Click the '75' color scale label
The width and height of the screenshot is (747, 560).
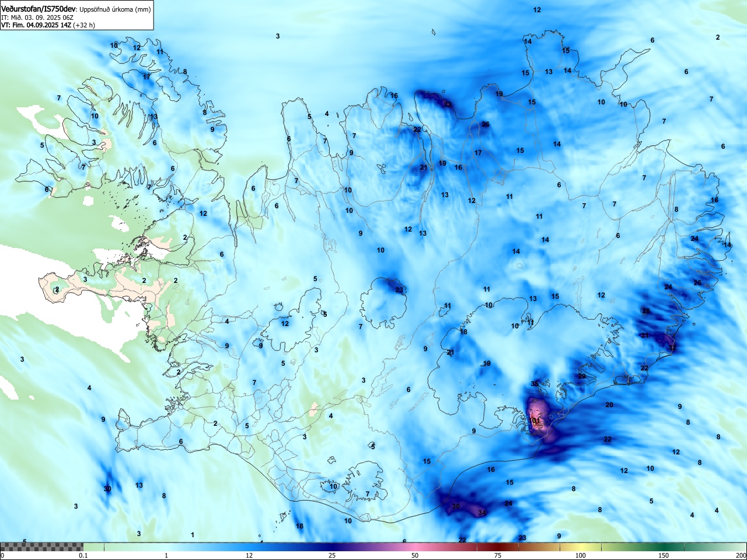(497, 555)
